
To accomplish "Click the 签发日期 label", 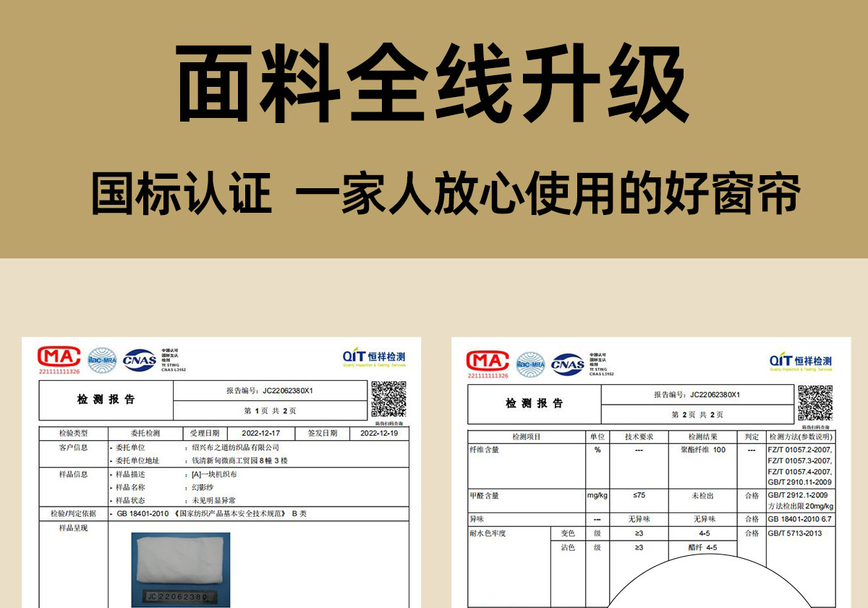I will (323, 434).
